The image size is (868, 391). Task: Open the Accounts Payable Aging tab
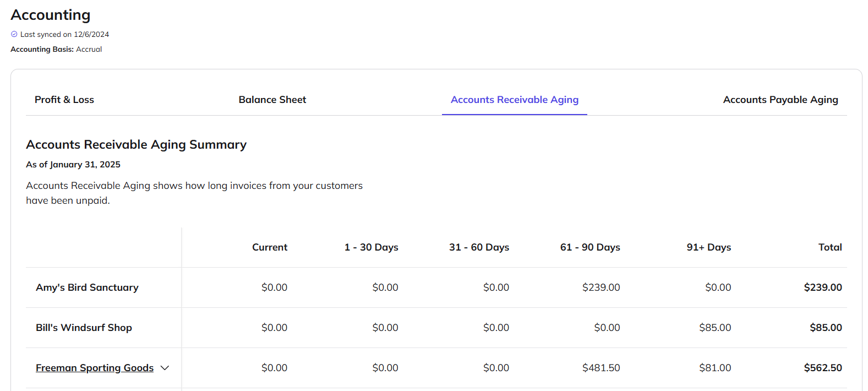780,100
